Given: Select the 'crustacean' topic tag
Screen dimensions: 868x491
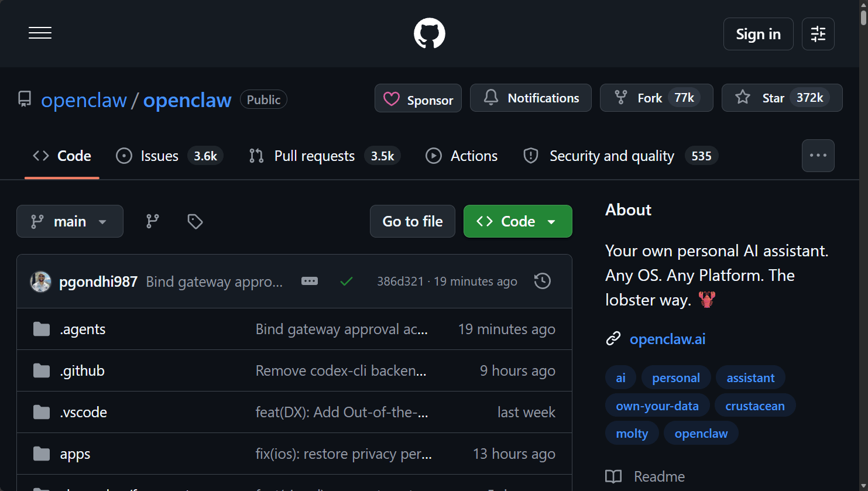Looking at the screenshot, I should coord(755,406).
